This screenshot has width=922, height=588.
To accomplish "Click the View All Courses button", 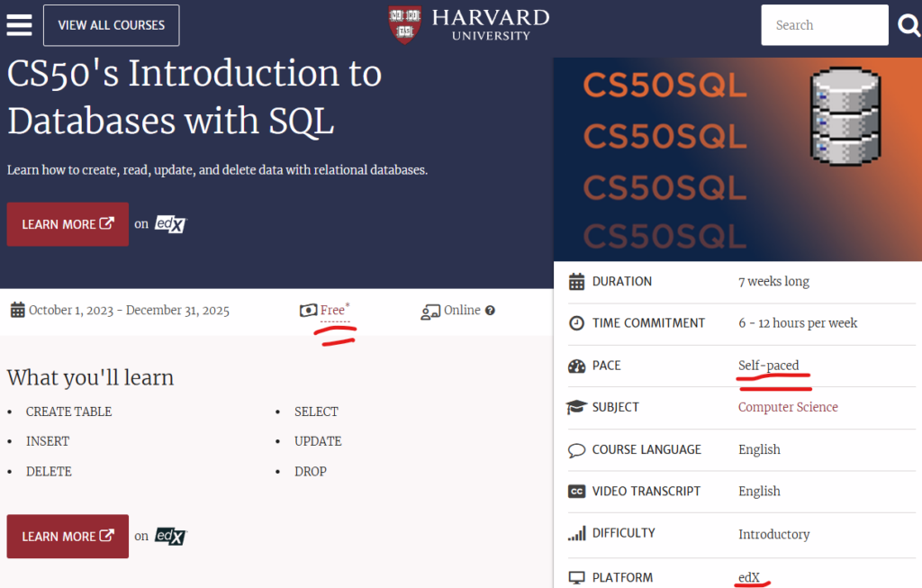I will coord(111,25).
